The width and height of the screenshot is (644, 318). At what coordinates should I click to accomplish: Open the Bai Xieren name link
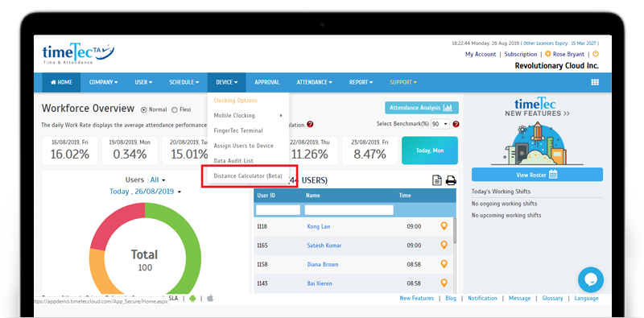click(320, 283)
